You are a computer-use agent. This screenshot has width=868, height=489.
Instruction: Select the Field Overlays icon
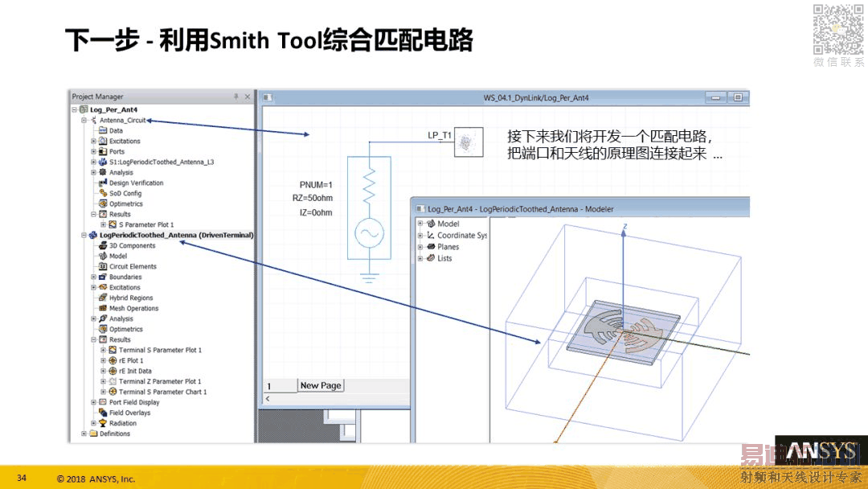tap(103, 413)
